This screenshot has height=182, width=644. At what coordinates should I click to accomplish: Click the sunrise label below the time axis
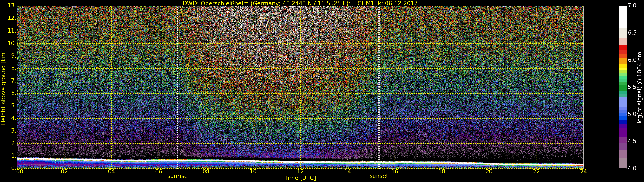click(x=177, y=176)
